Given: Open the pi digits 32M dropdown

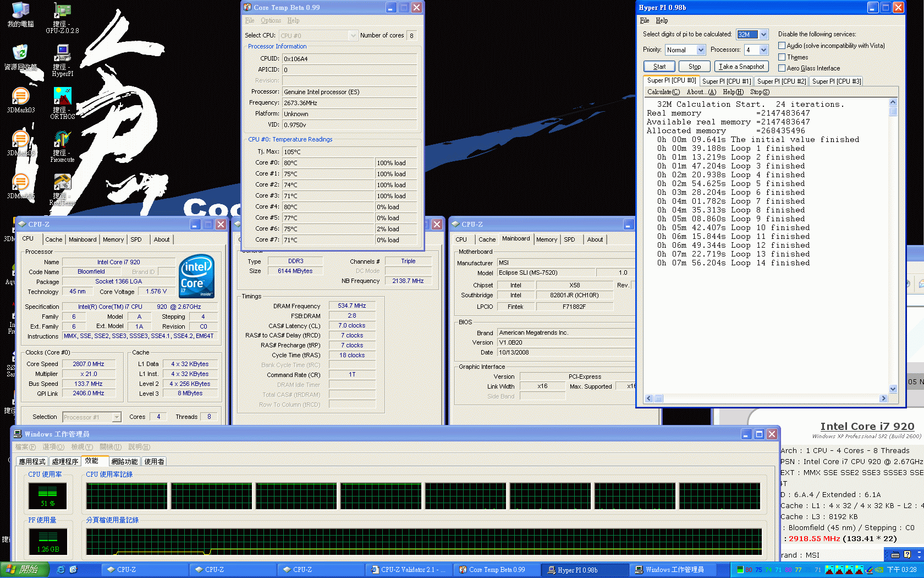Looking at the screenshot, I should click(764, 34).
